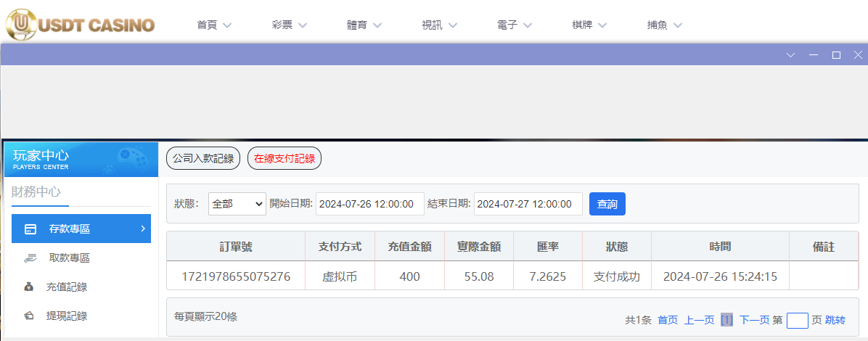The height and width of the screenshot is (341, 868).
Task: Click the 跳转 jump link
Action: click(x=835, y=320)
